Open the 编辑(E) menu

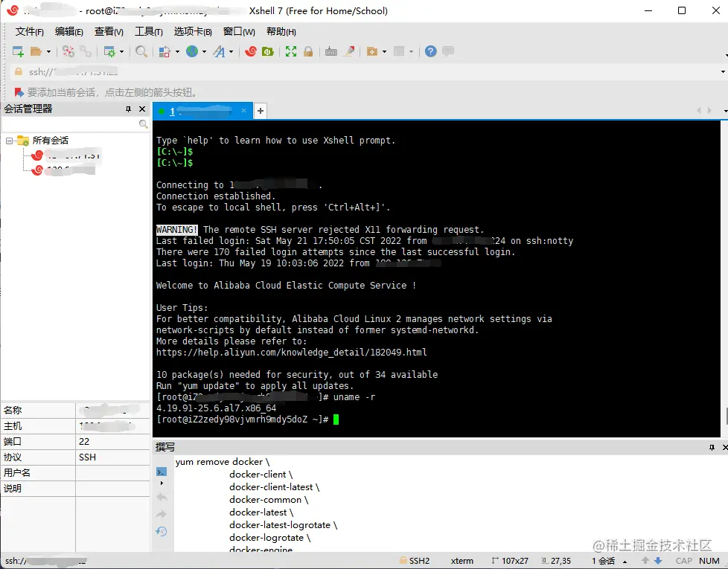tap(68, 31)
